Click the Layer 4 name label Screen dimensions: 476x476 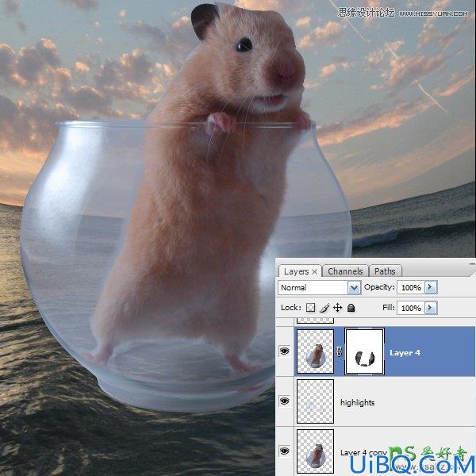[x=405, y=353]
